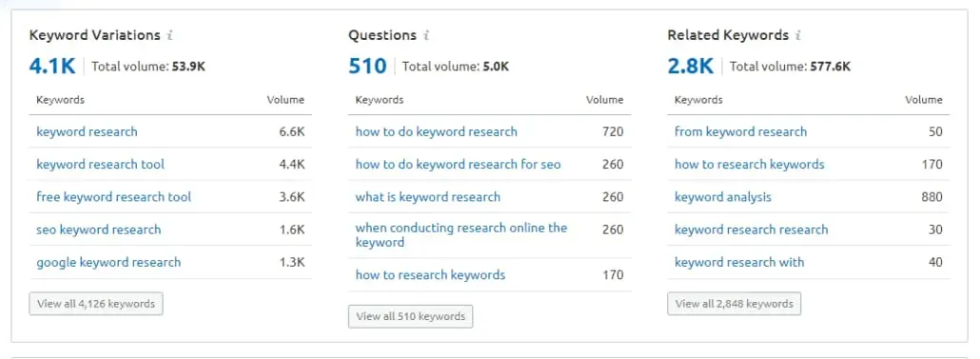Click Total volume 577.6K value
This screenshot has width=980, height=359.
click(x=830, y=67)
